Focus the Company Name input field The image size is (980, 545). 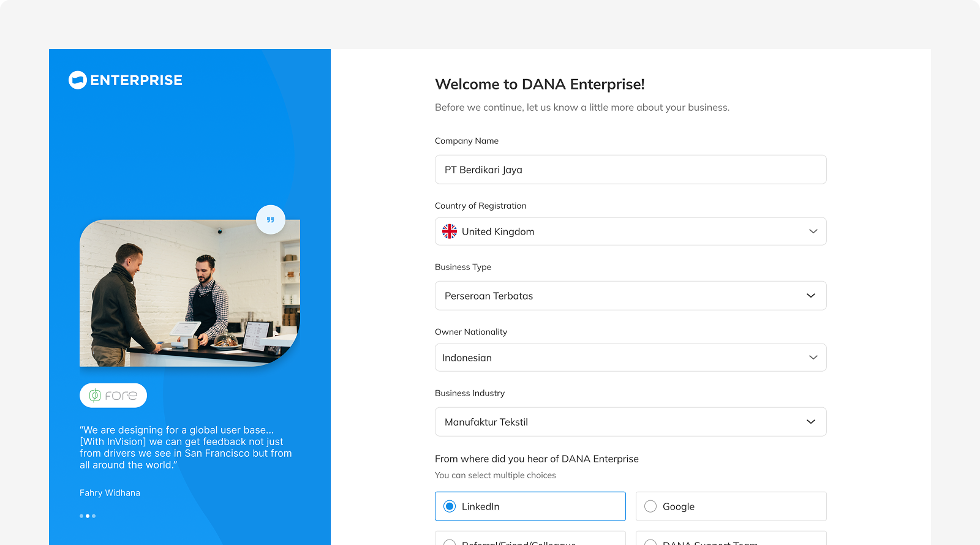(x=630, y=170)
